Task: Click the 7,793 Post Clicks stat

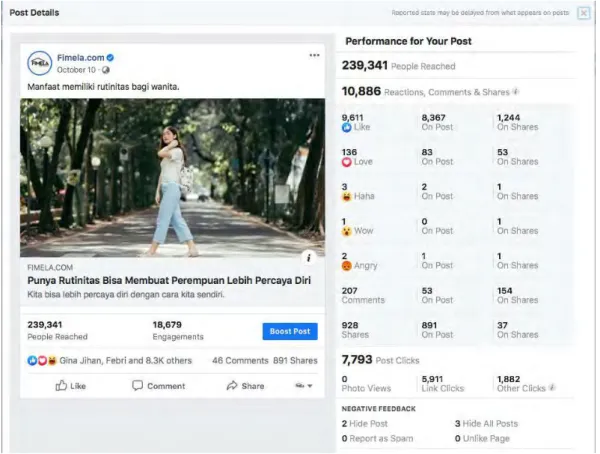Action: 380,360
